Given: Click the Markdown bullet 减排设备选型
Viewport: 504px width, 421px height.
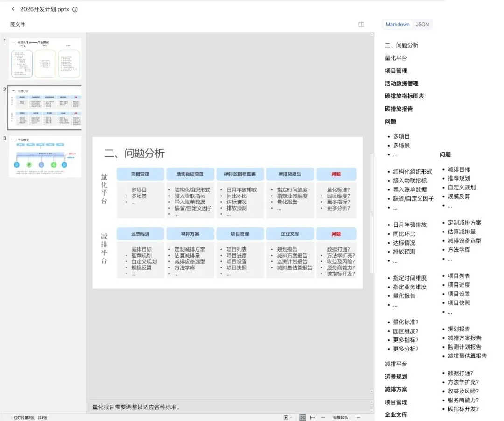Looking at the screenshot, I should (464, 241).
